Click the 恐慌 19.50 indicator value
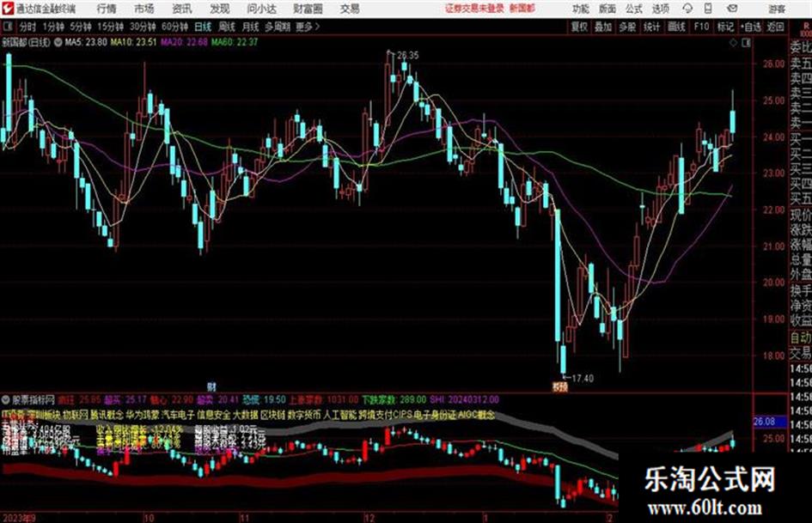 click(264, 399)
